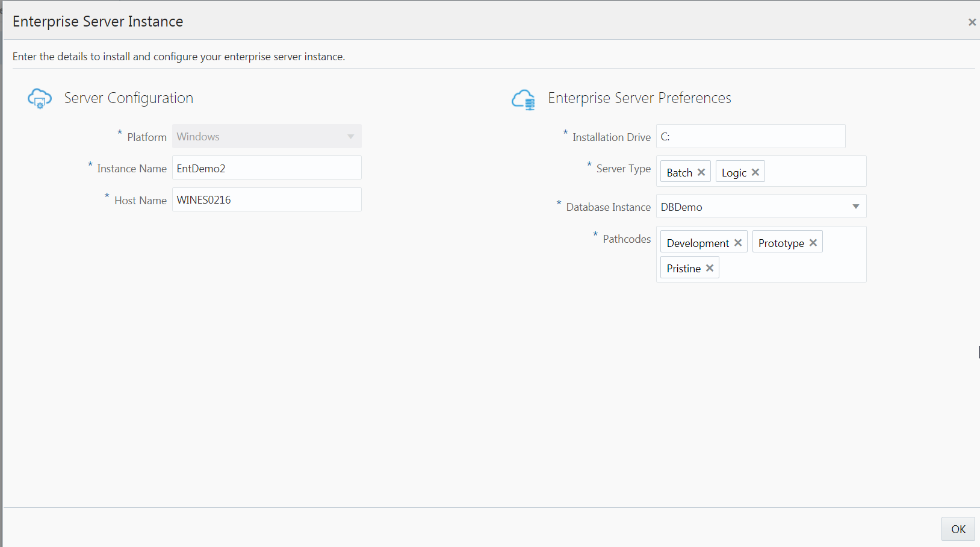Select the Prototype tag label

(781, 243)
